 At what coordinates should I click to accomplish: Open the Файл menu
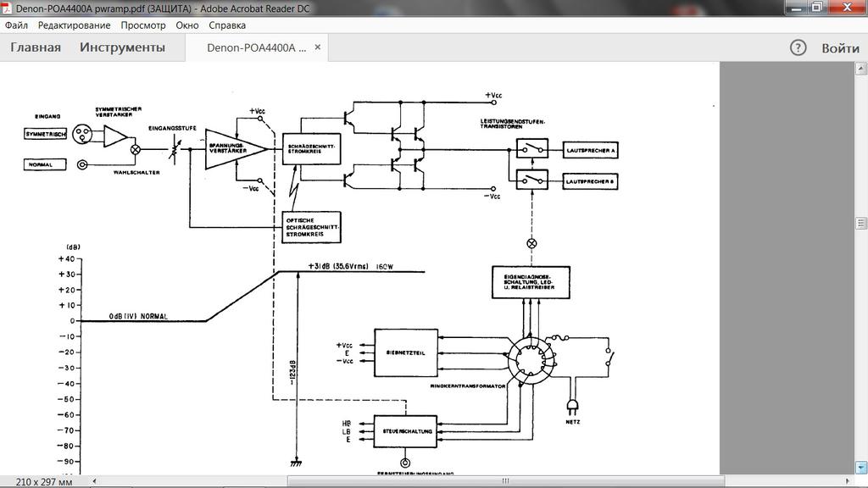16,25
